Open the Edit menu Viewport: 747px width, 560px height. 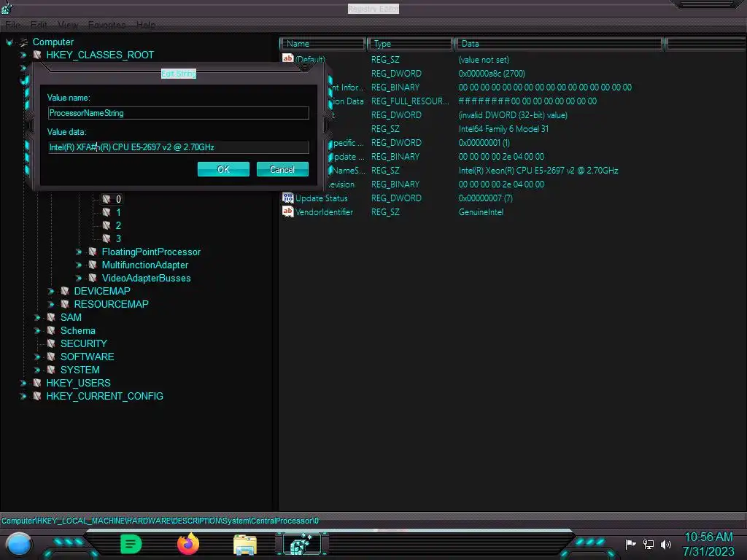click(x=39, y=25)
